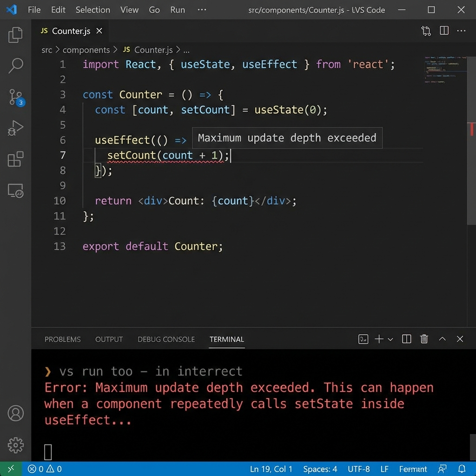The image size is (476, 476).
Task: Open the Accounts icon
Action: tap(16, 413)
